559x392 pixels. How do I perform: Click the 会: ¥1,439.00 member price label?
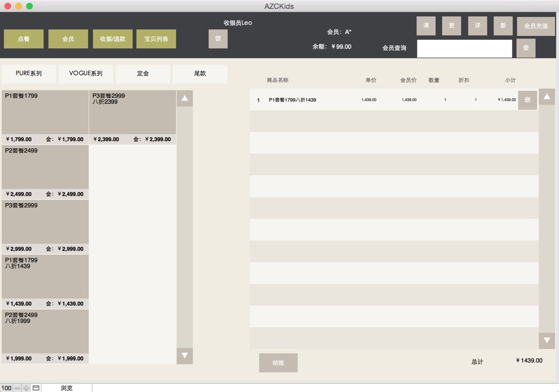pos(65,304)
